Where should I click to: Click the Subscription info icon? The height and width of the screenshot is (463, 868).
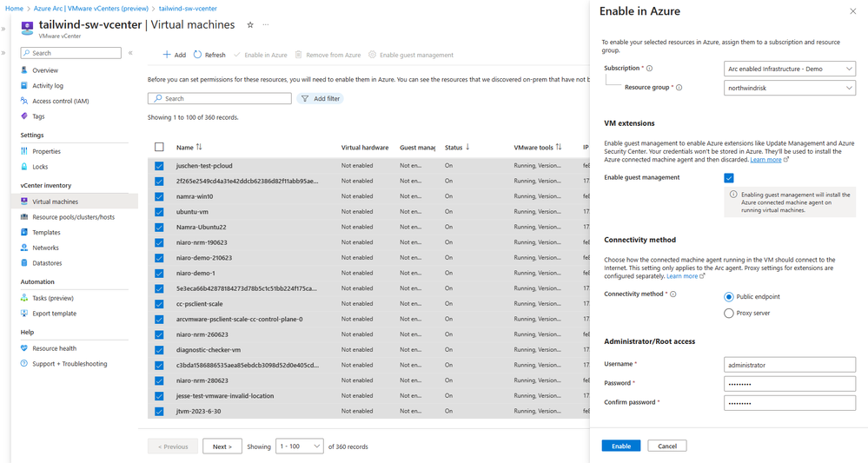coord(649,69)
